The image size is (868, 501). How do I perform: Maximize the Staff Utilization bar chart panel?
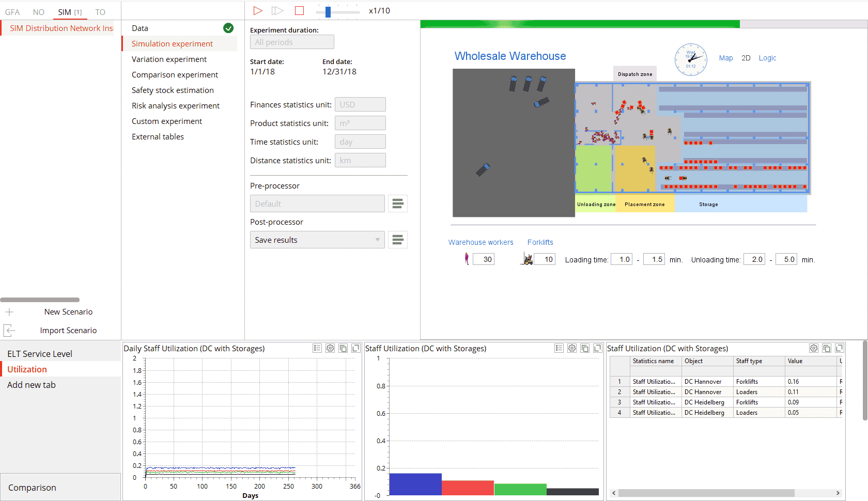597,348
